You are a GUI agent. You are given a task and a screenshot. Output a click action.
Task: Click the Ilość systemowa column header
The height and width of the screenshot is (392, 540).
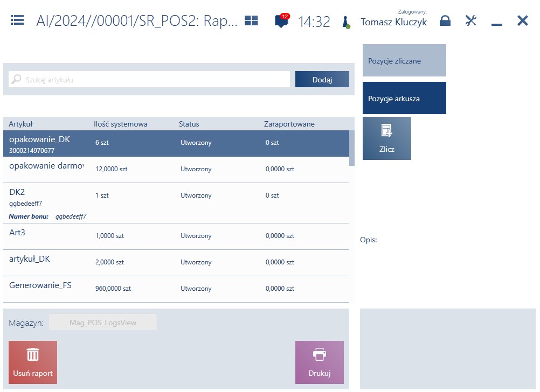pos(121,124)
